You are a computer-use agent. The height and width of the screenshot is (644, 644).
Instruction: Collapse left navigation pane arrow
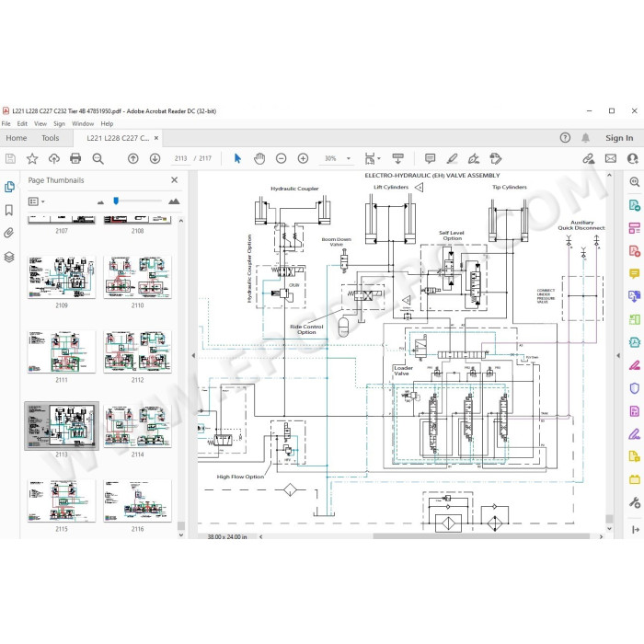point(193,356)
